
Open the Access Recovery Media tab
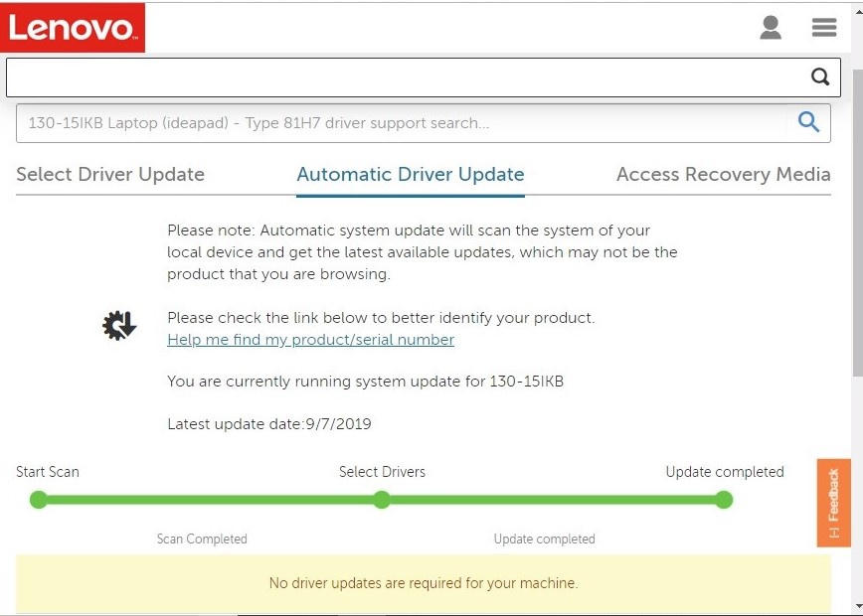(x=723, y=174)
